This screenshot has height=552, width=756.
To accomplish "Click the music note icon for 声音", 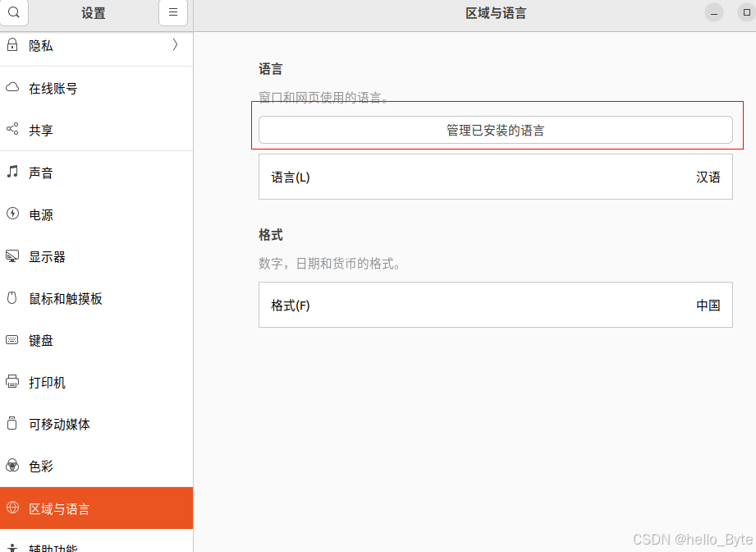I will coord(12,172).
